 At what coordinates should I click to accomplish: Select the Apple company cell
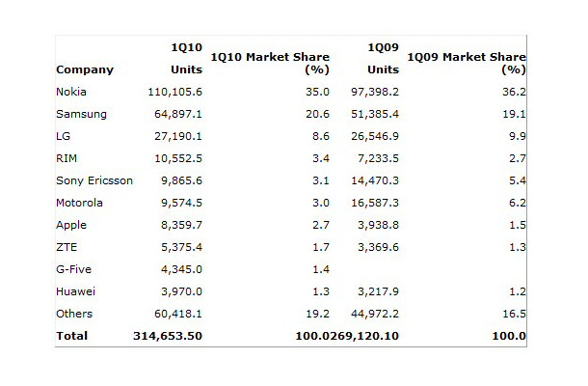point(71,225)
